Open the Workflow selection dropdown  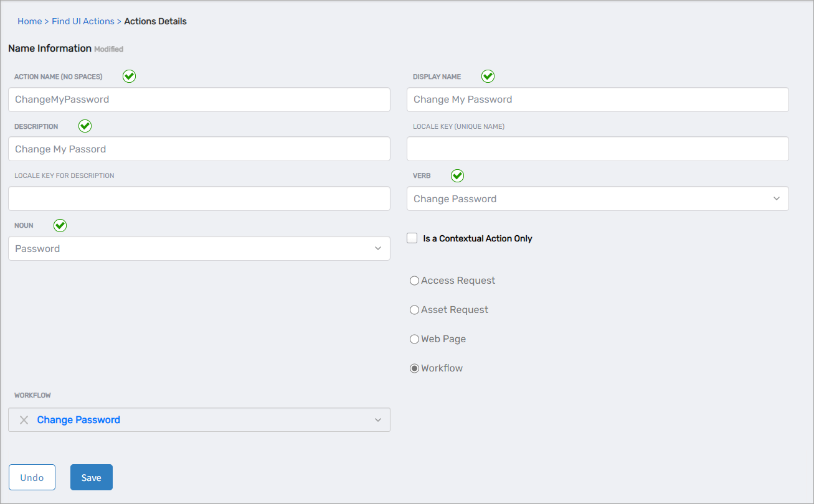(378, 419)
